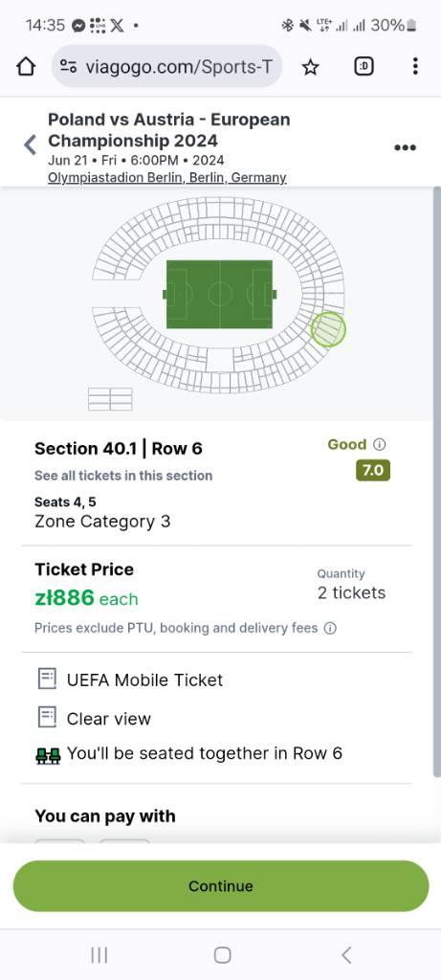This screenshot has width=441, height=980.
Task: Tap Android recent apps button
Action: point(99,954)
